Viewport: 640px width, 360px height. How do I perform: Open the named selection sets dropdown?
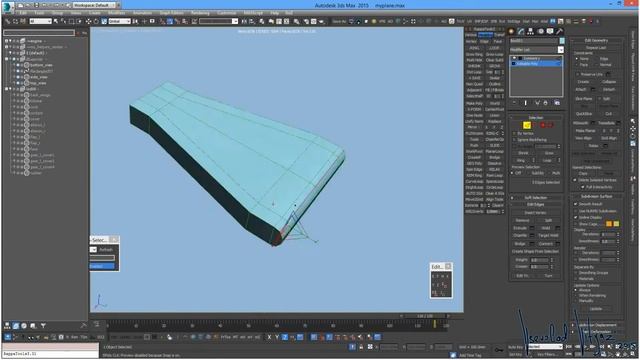tap(218, 21)
